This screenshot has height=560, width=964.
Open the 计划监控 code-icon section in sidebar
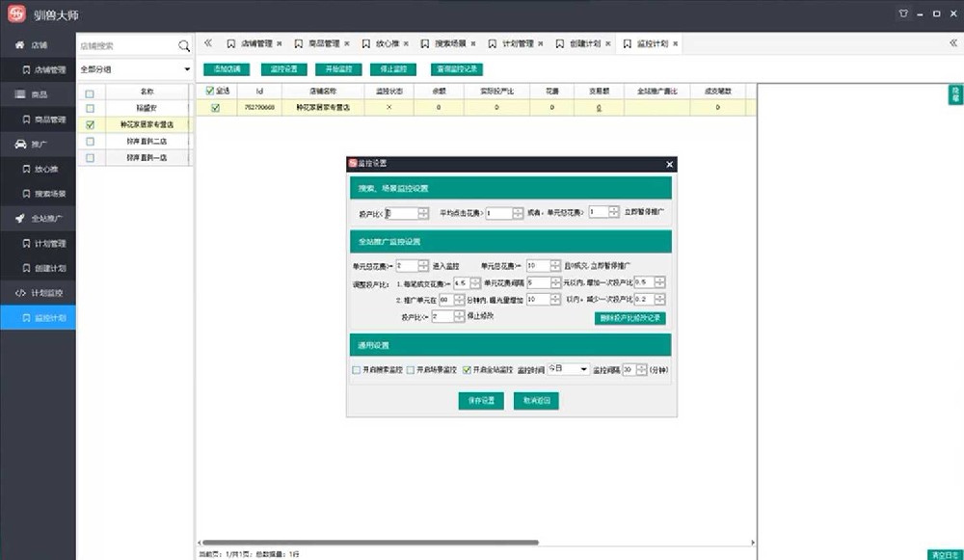tap(39, 293)
